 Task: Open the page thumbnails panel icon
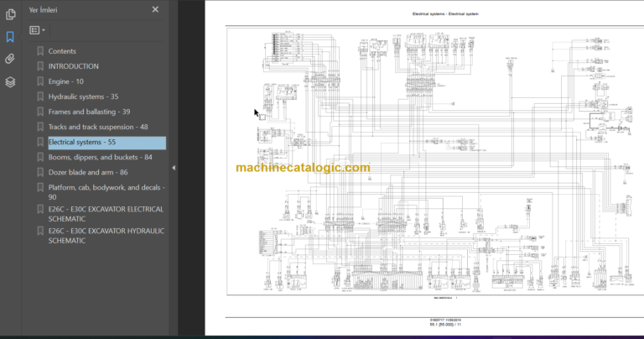pos(10,14)
